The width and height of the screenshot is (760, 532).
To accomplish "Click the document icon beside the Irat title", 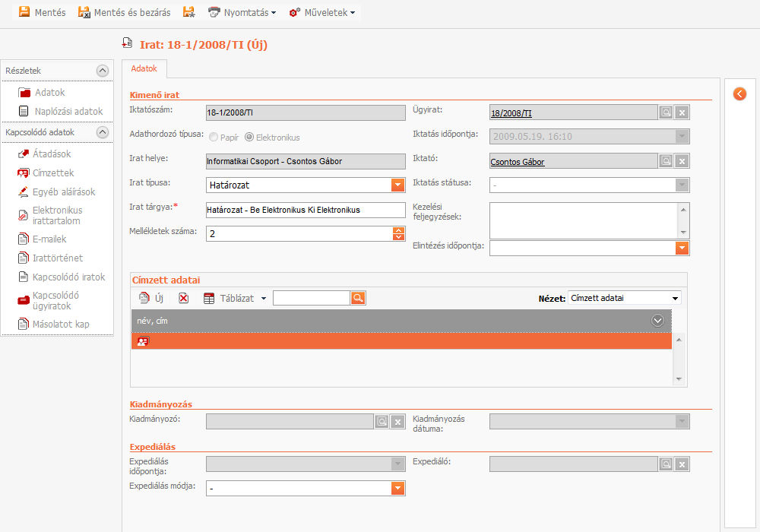I will point(127,43).
